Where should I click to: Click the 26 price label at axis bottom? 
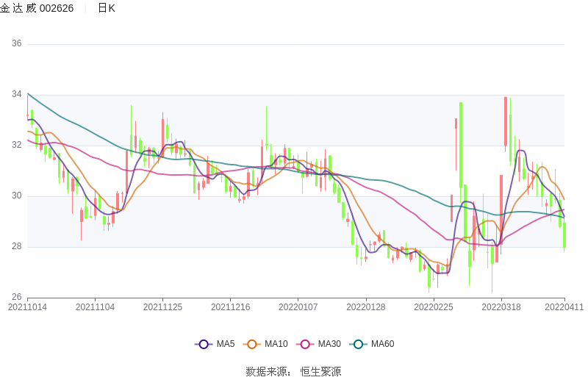[16, 298]
